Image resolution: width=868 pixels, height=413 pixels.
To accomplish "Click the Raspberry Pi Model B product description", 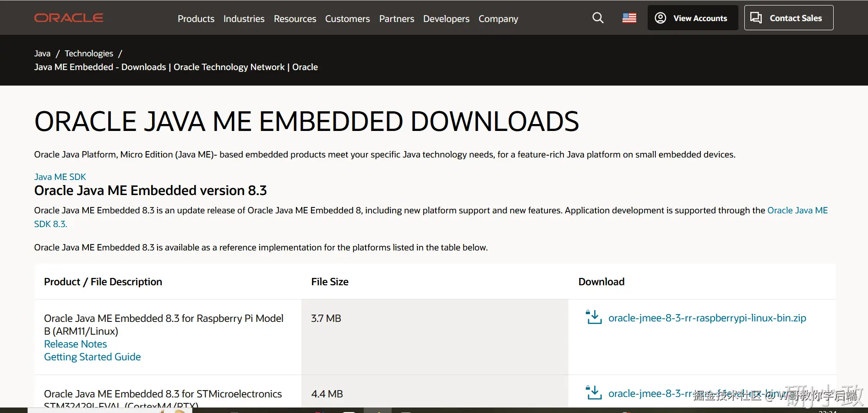I will point(164,325).
